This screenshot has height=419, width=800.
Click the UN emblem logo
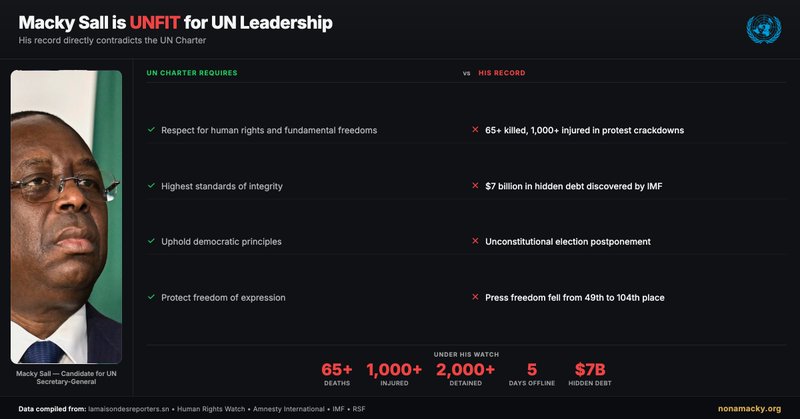(x=764, y=29)
